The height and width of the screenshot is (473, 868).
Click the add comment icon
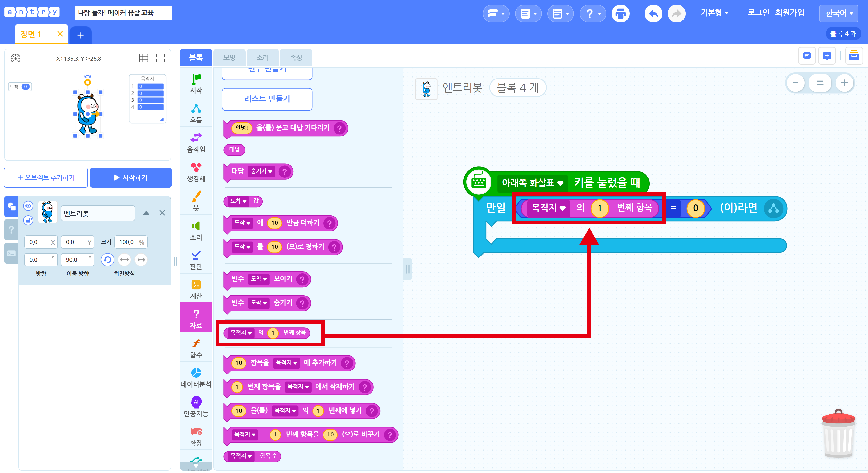[827, 56]
